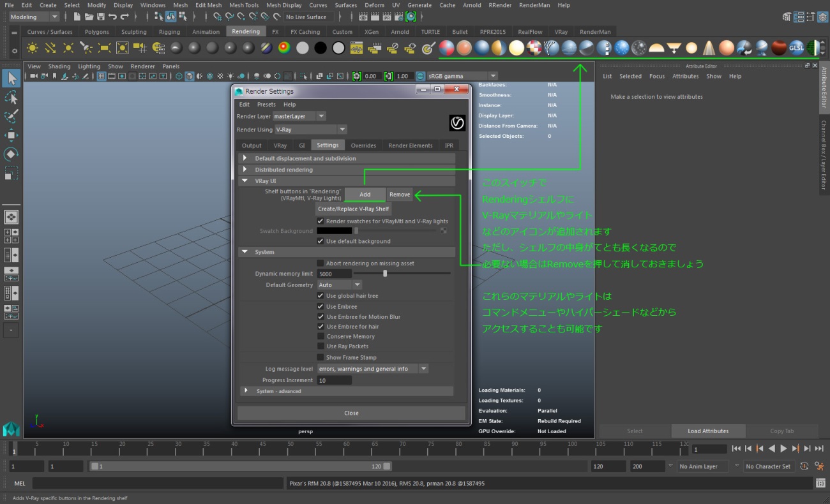Screen dimensions: 830x504
Task: Enable the Conserve Memory checkbox
Action: tap(321, 336)
